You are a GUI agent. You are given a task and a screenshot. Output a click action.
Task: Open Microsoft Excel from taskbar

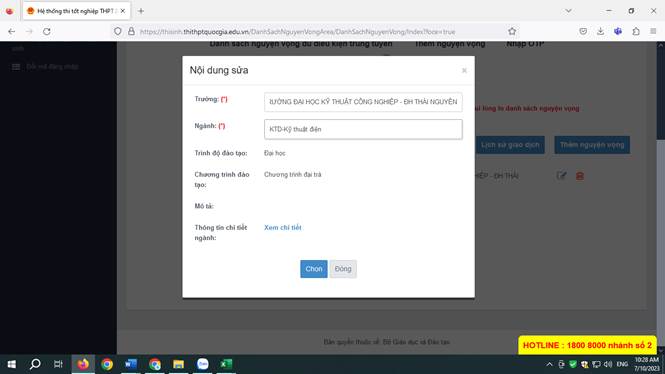tap(226, 364)
